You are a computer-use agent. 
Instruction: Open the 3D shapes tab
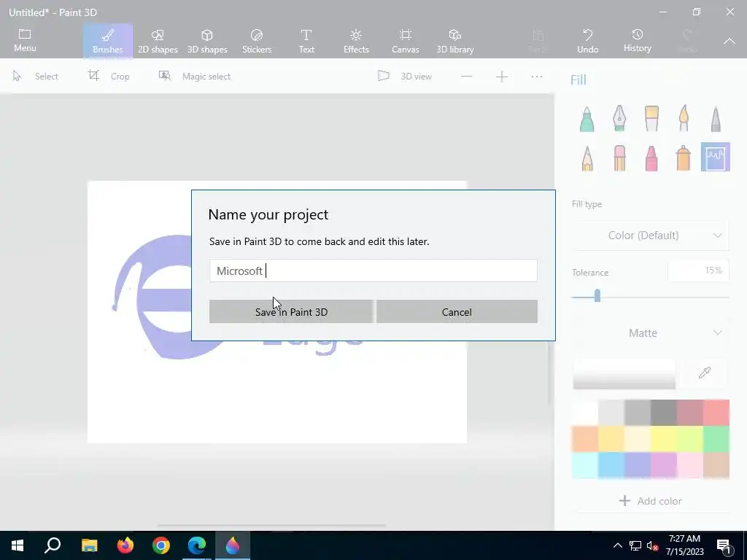pos(207,41)
